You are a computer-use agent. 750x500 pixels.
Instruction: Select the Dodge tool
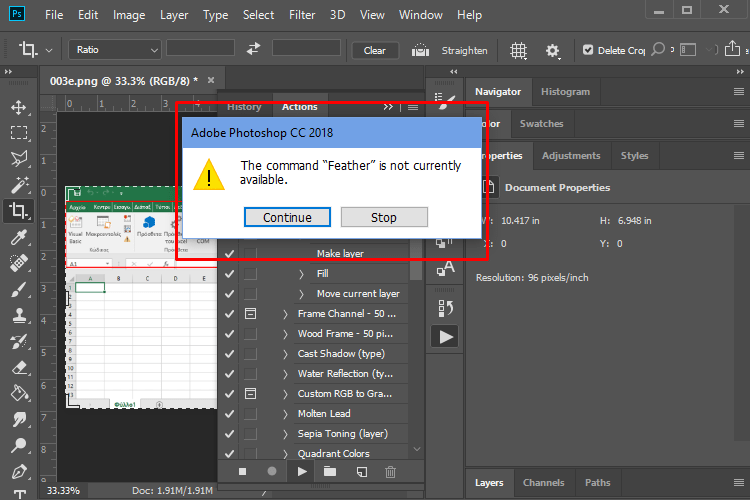[x=19, y=445]
